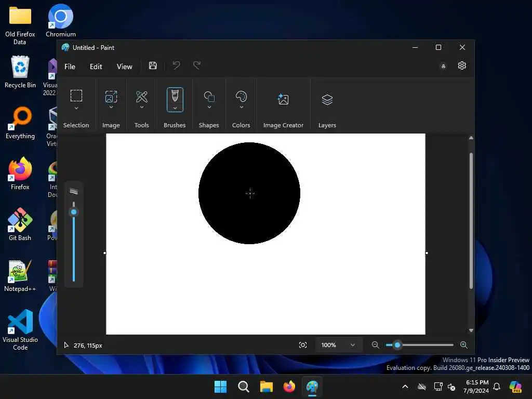Click the center of the black circle
532x399 pixels.
[249, 193]
